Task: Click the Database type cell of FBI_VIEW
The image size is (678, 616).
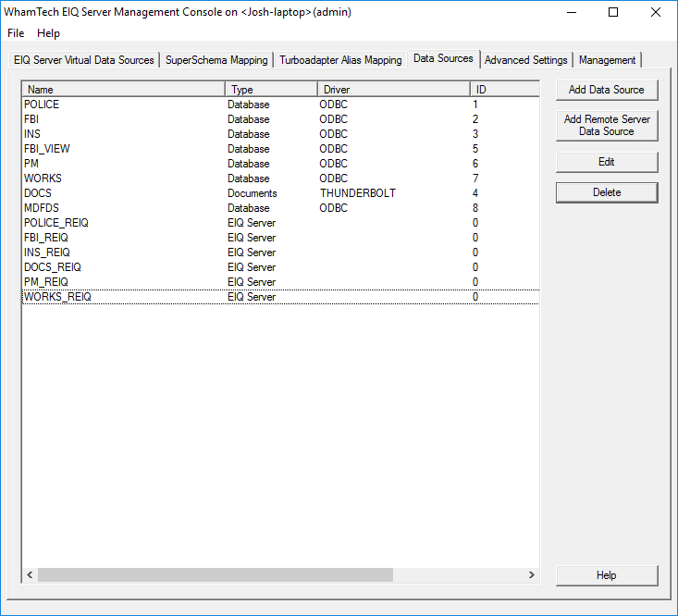Action: click(x=249, y=149)
